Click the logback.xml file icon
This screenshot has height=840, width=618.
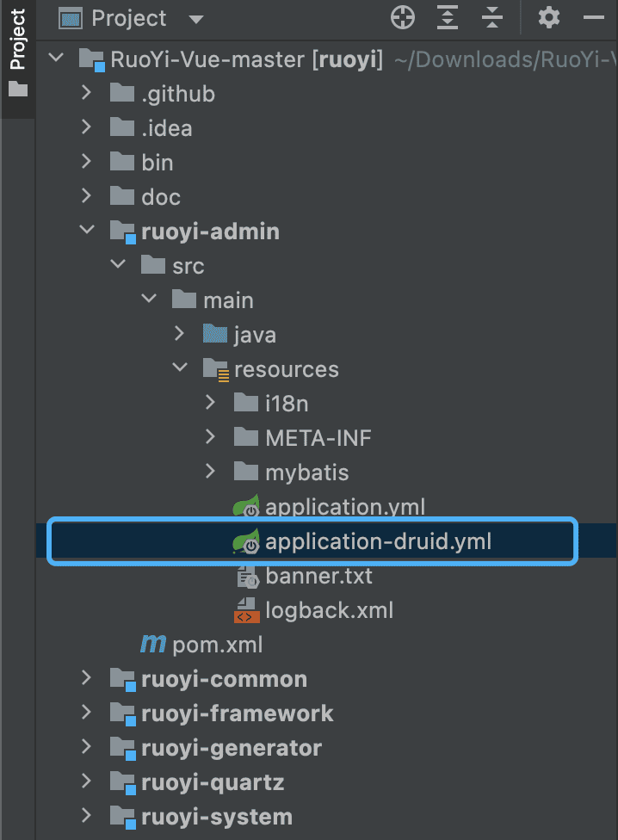[246, 610]
